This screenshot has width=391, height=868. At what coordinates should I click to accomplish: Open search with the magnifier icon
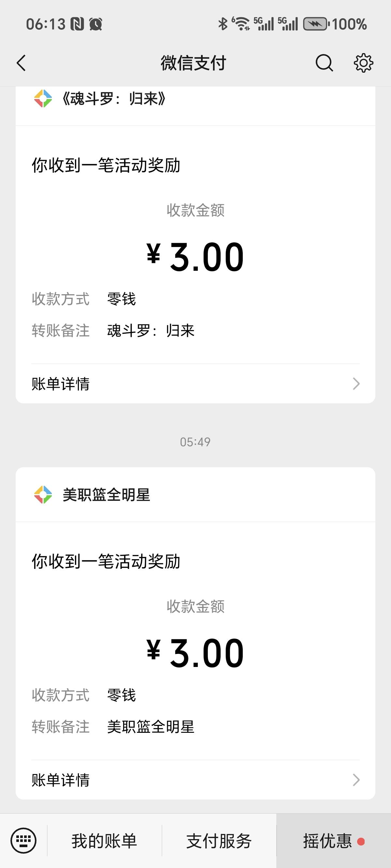(x=324, y=63)
